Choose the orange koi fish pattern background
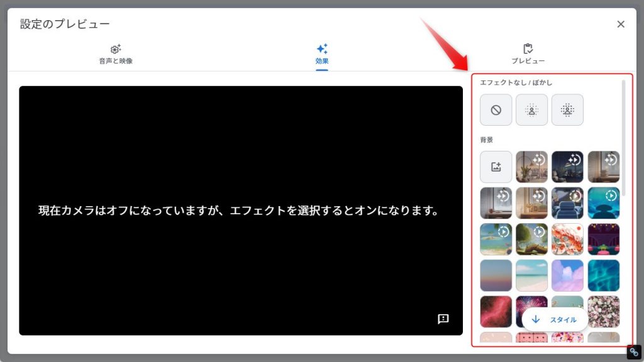The height and width of the screenshot is (362, 644). pyautogui.click(x=567, y=239)
